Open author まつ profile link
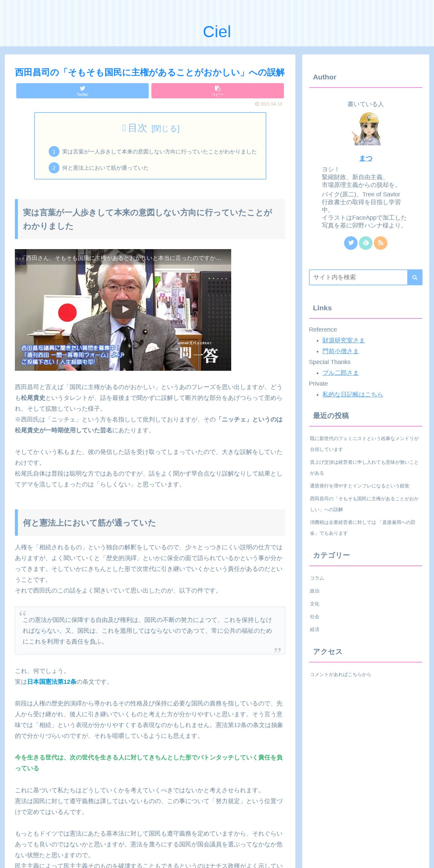This screenshot has width=434, height=868. pos(366,158)
